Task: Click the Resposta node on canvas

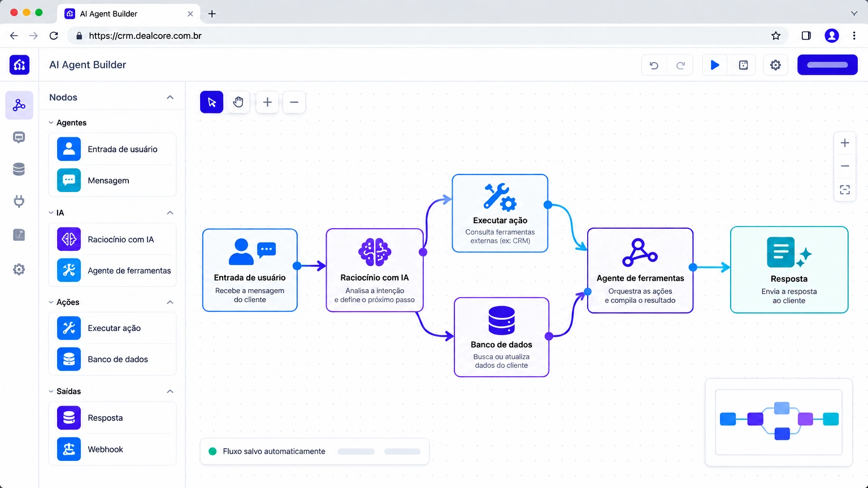Action: click(789, 270)
